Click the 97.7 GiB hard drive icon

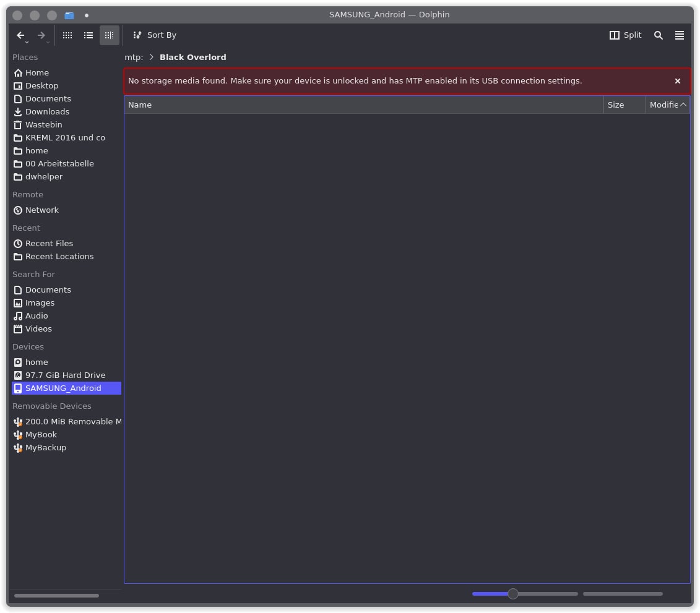(x=18, y=375)
